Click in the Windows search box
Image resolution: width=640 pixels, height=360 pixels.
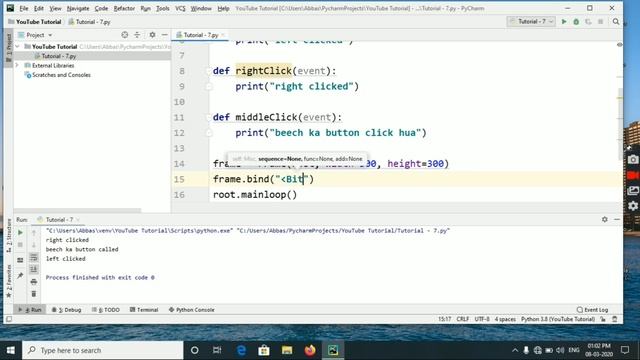pos(103,350)
